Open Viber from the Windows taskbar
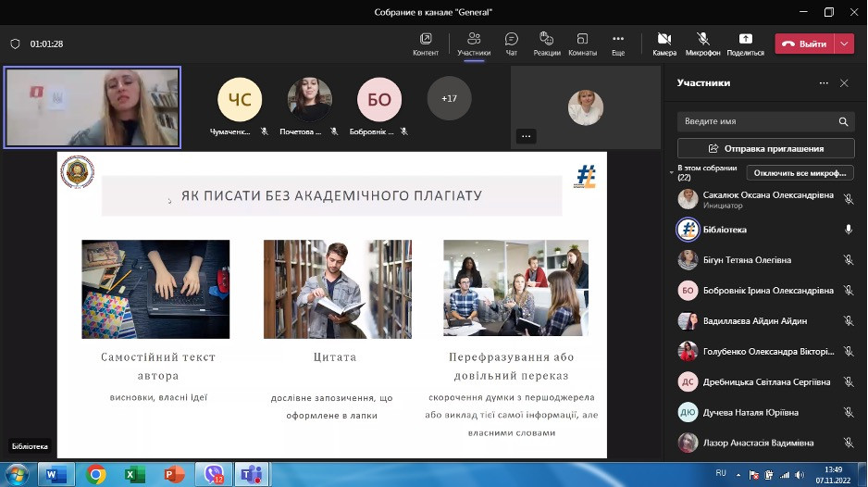 215,475
